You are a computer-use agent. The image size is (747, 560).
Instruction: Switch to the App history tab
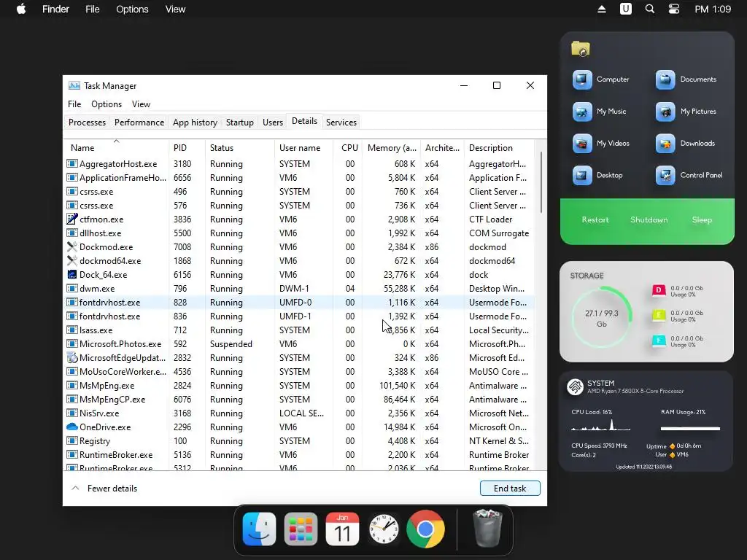(x=195, y=122)
